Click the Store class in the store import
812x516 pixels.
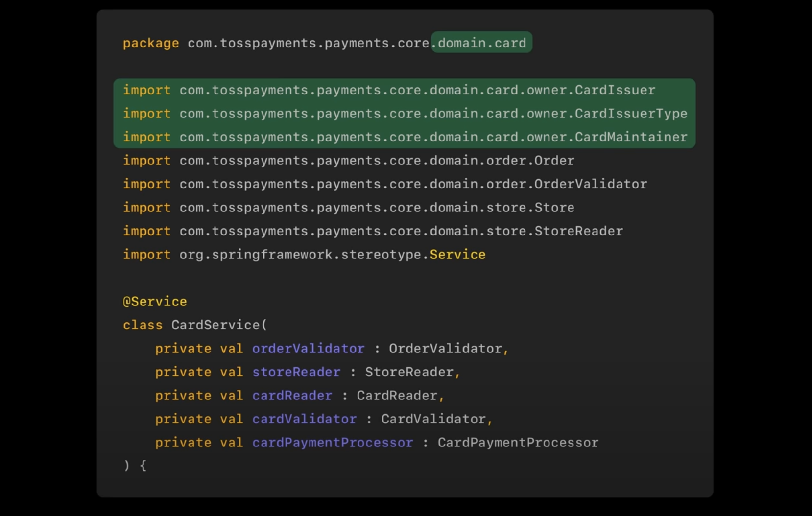(554, 208)
